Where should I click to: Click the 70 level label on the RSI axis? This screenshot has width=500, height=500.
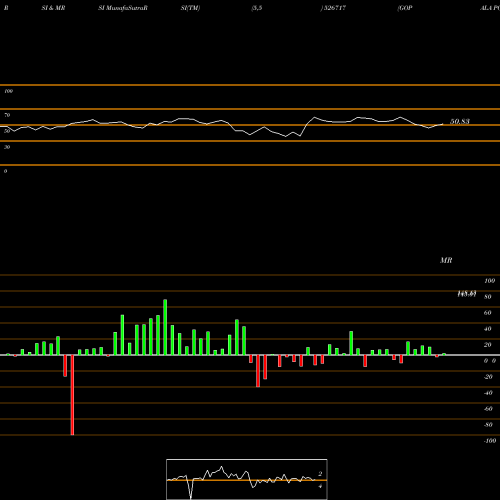click(7, 115)
